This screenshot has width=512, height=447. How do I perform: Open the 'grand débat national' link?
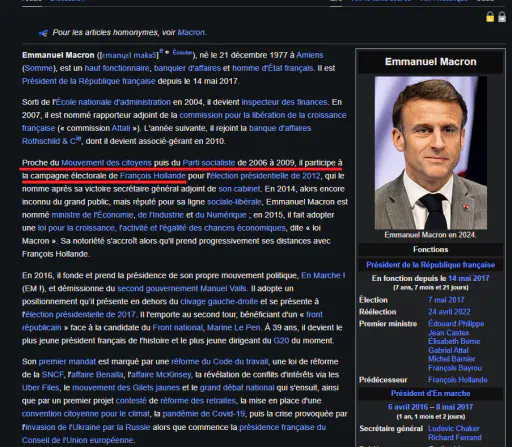(237, 388)
